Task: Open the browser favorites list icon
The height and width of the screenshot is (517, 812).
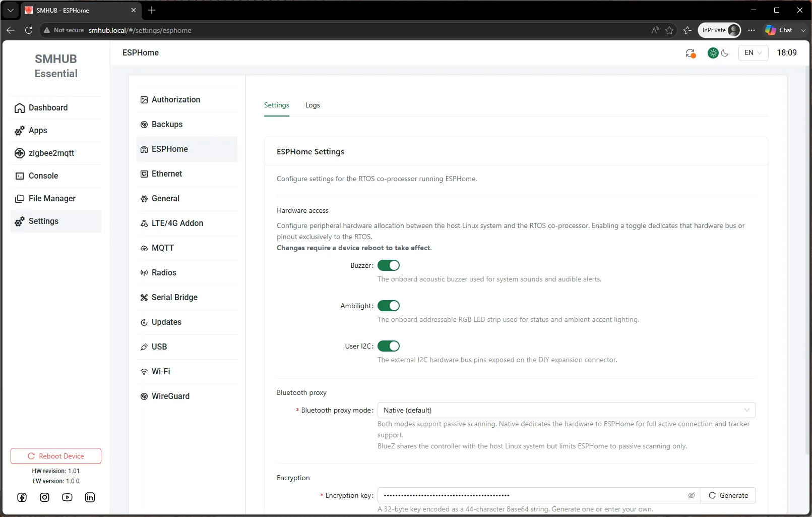Action: click(688, 30)
